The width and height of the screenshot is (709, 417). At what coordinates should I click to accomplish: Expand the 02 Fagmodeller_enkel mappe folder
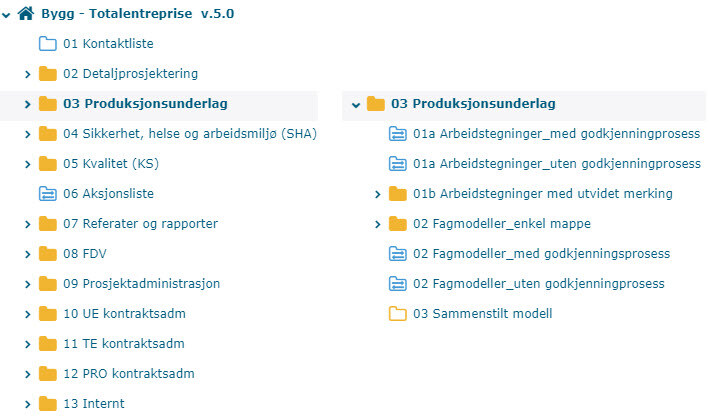point(377,223)
